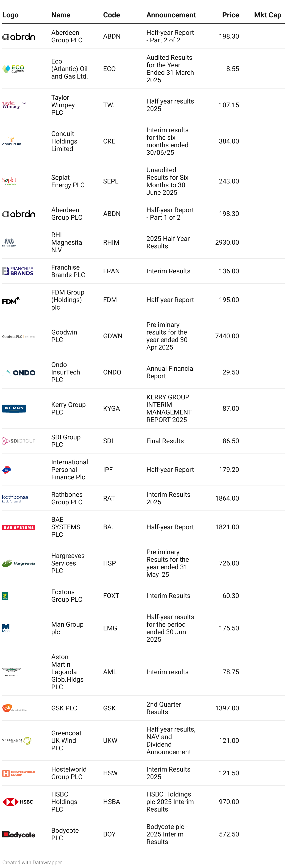Click the abrdn logo in first row
Screen dimensions: 287x868
click(x=19, y=37)
